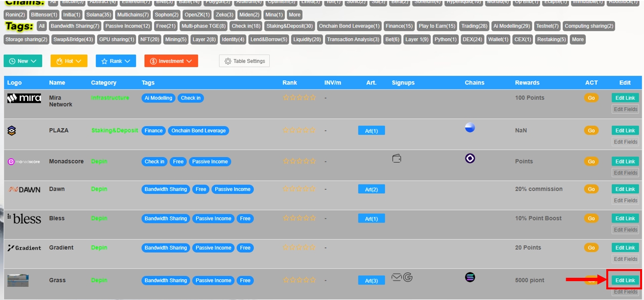Click the Rewards column header
Image resolution: width=644 pixels, height=300 pixels.
point(527,83)
